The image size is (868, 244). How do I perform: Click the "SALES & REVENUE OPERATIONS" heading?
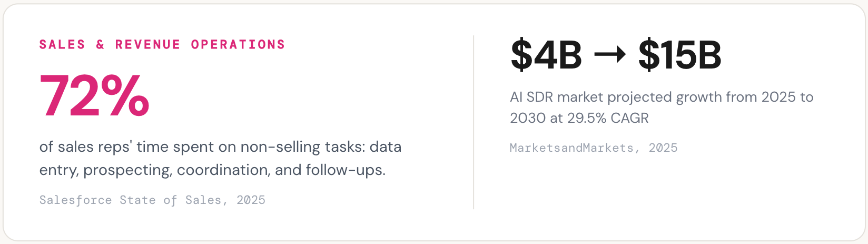[x=162, y=45]
